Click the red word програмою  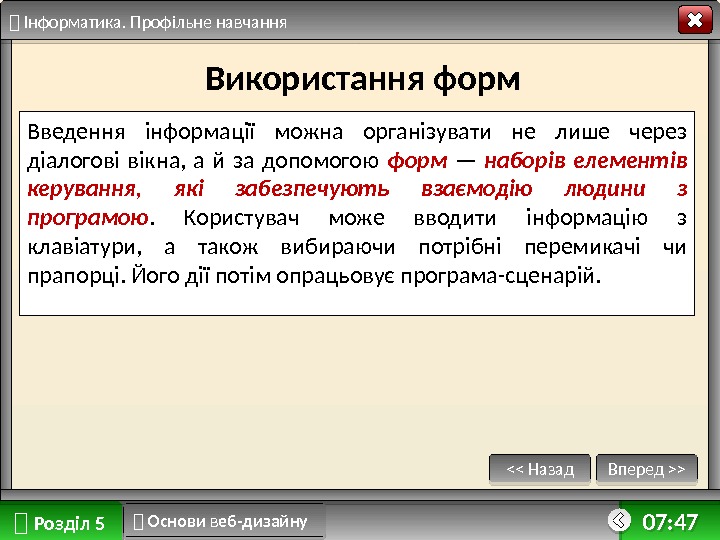pos(88,218)
